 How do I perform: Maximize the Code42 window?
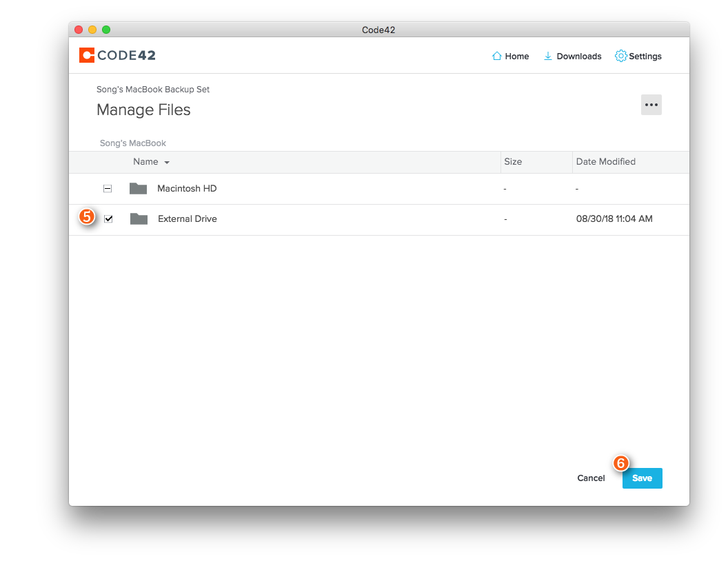point(106,30)
